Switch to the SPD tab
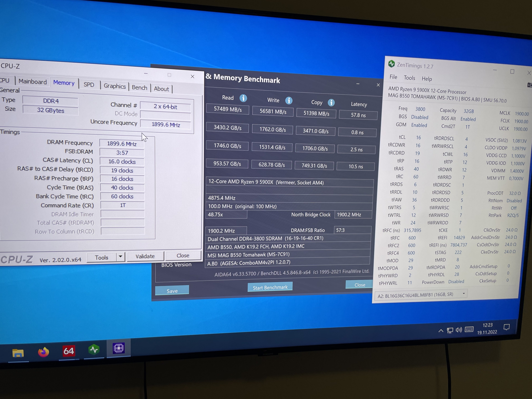This screenshot has height=399, width=532. point(89,85)
